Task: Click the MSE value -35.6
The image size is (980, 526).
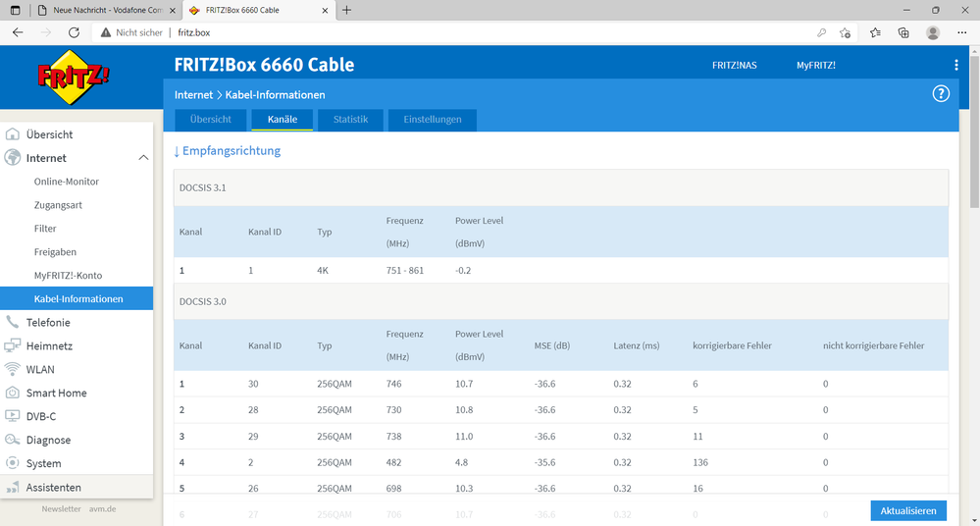Action: tap(545, 463)
